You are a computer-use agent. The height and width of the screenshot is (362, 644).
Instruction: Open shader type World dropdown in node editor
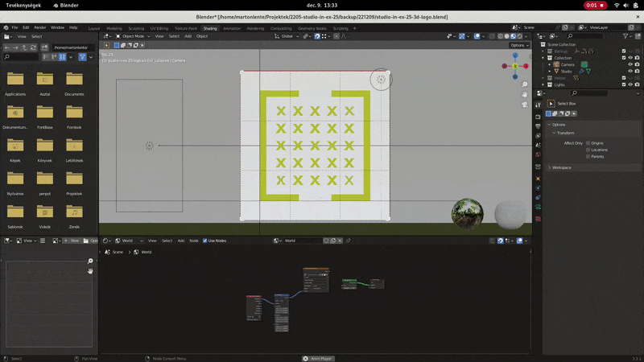129,241
